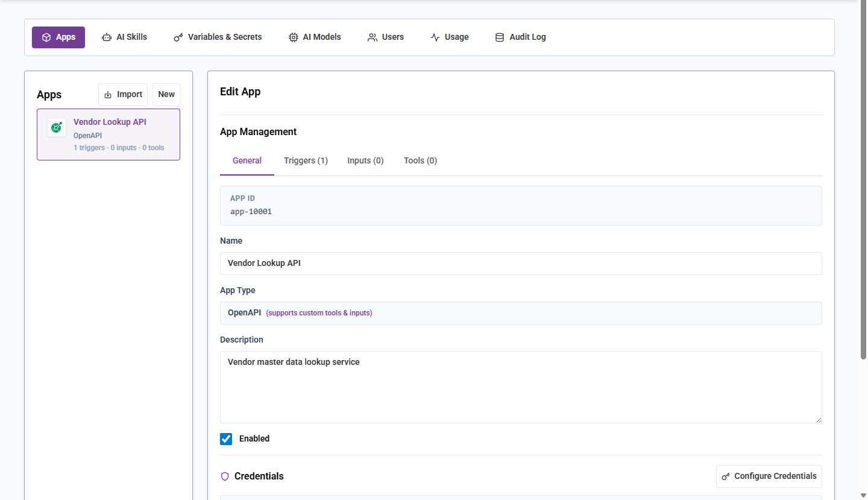
Task: Click the page's vertical scrollbar
Action: [863, 181]
